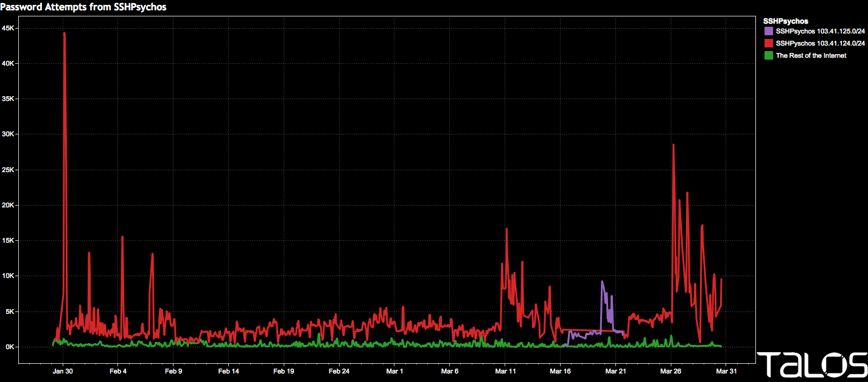Screen dimensions: 868x382
Task: Click the 45K y-axis label
Action: tap(12, 28)
